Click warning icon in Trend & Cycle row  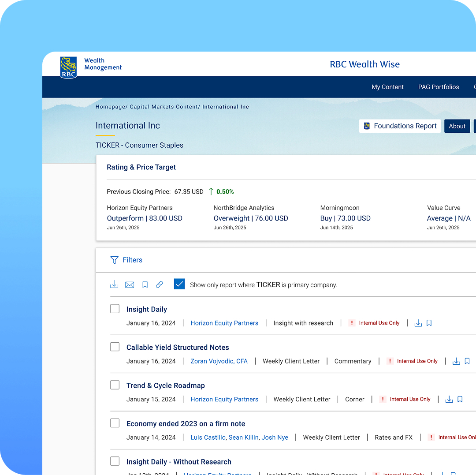click(x=383, y=400)
